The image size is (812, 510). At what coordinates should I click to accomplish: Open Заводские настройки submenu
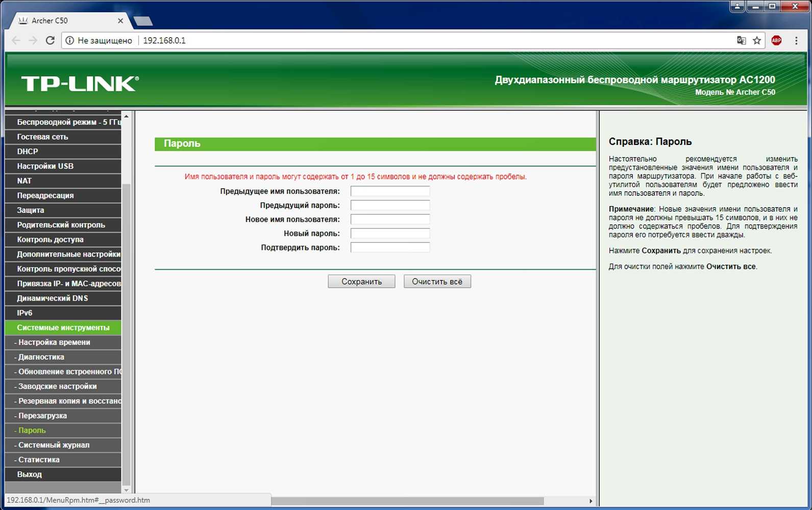(x=63, y=387)
